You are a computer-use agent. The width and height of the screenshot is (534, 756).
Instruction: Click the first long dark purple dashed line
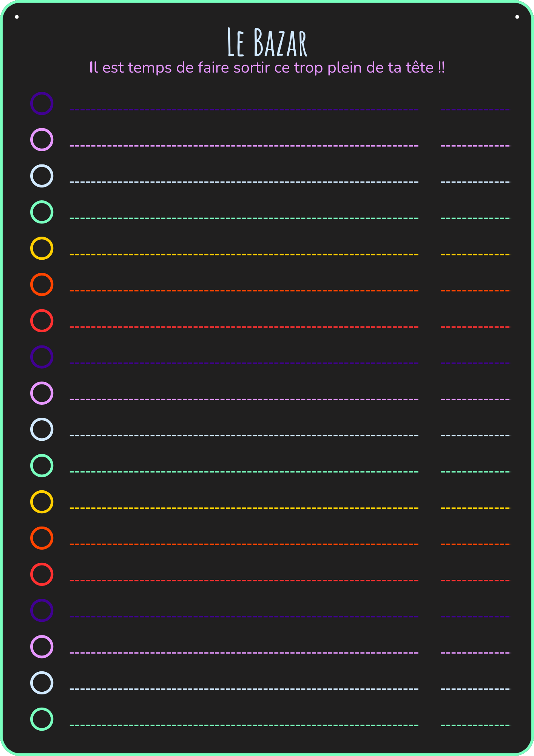click(x=244, y=110)
